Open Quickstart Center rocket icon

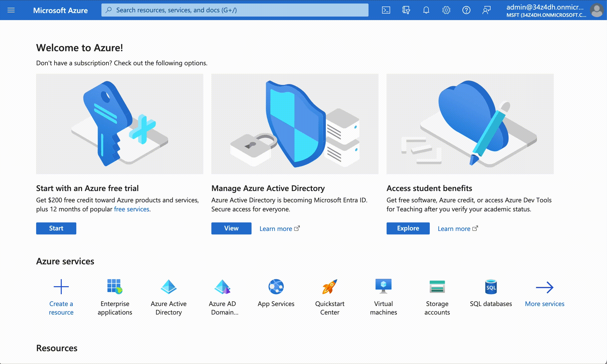click(x=330, y=286)
